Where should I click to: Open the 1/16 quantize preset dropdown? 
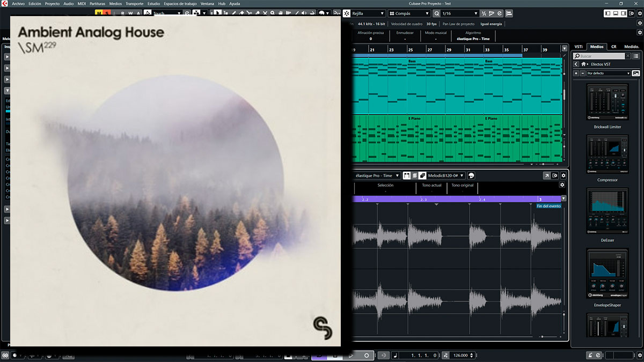[459, 13]
